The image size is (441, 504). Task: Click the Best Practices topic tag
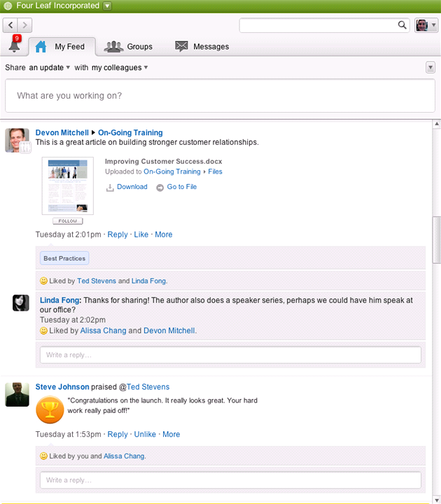64,258
